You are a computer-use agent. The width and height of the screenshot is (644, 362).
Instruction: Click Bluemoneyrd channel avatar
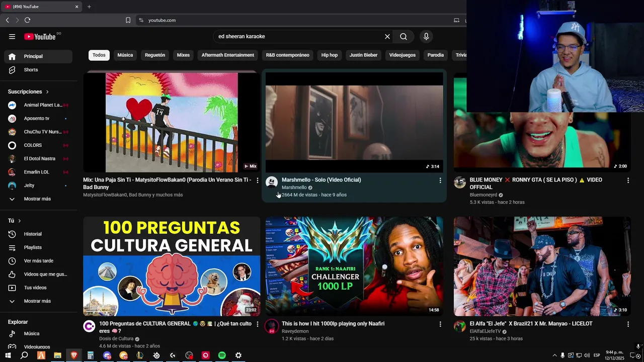(x=460, y=183)
